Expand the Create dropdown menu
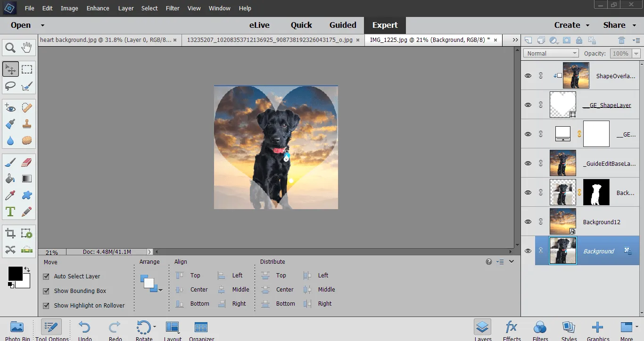Screen dimensions: 644x341 pos(572,25)
